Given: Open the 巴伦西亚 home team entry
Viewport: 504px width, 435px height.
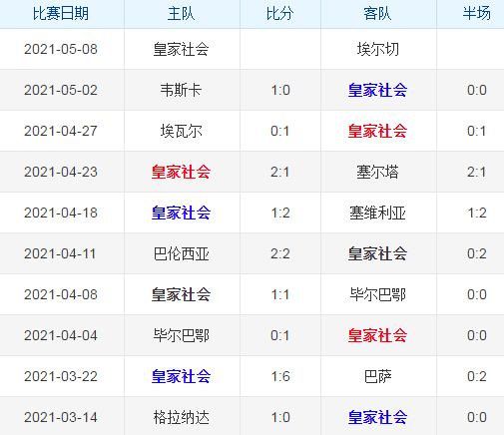Looking at the screenshot, I should point(181,253).
